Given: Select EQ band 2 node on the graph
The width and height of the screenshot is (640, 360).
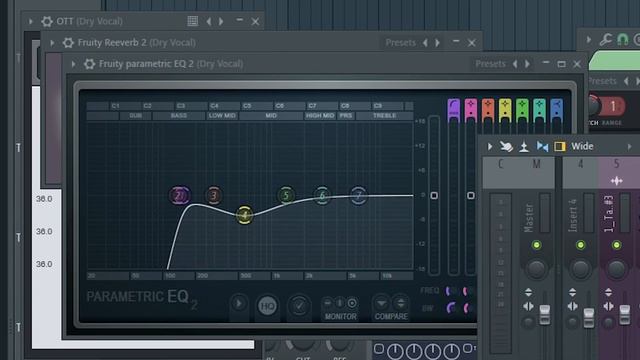Looking at the screenshot, I should coord(179,196).
